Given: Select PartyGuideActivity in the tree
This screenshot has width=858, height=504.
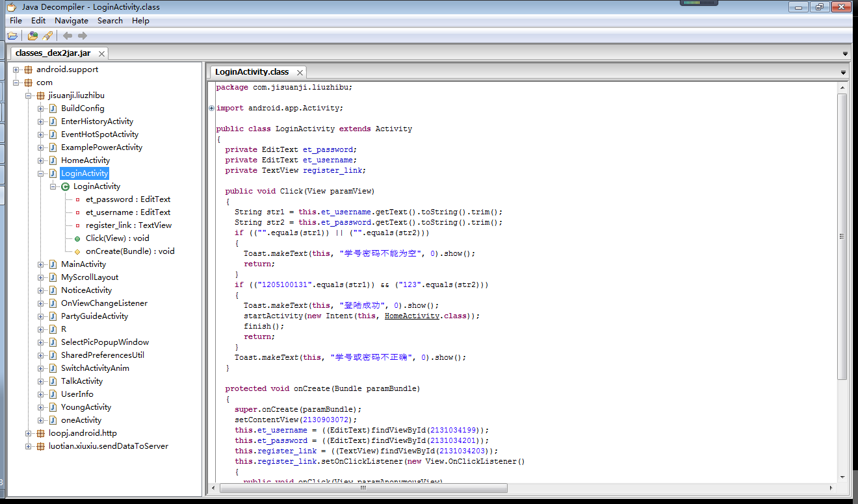Looking at the screenshot, I should 94,316.
